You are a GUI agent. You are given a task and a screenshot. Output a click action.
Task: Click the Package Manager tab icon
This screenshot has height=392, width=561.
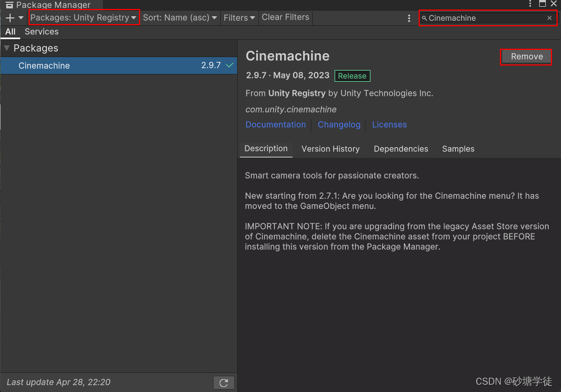click(x=10, y=4)
